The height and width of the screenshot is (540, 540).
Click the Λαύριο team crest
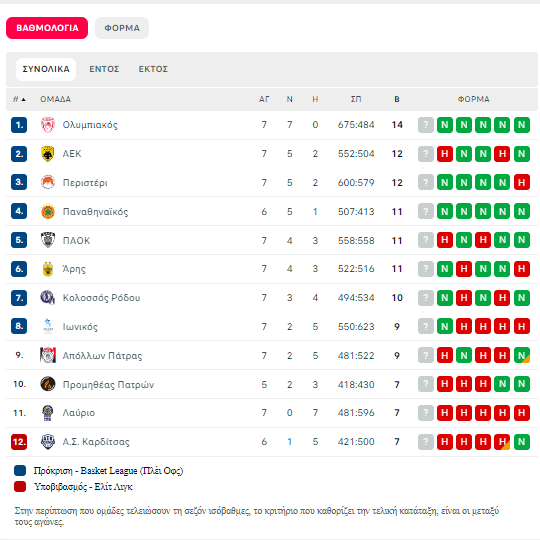[x=48, y=413]
